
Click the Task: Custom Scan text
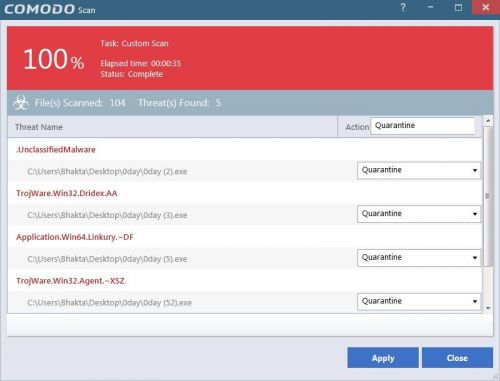[x=134, y=43]
